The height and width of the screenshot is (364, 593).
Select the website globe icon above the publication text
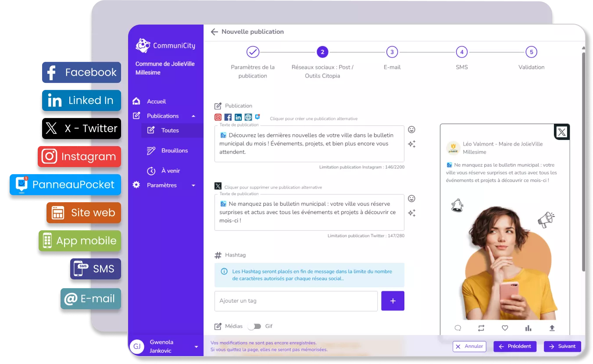(248, 117)
